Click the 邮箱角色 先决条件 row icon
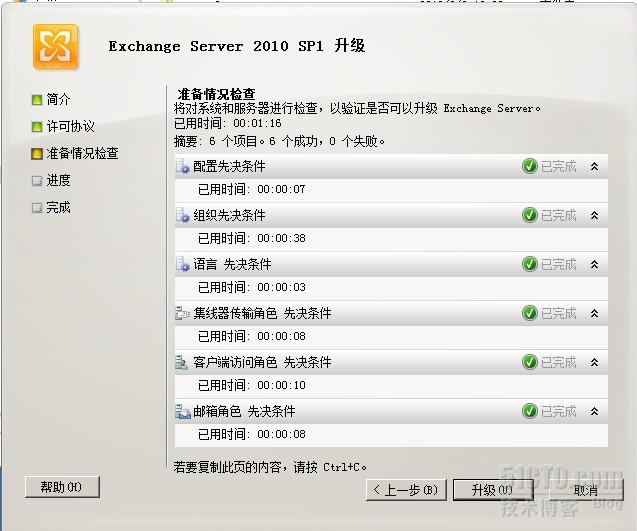The image size is (637, 531). 183,412
